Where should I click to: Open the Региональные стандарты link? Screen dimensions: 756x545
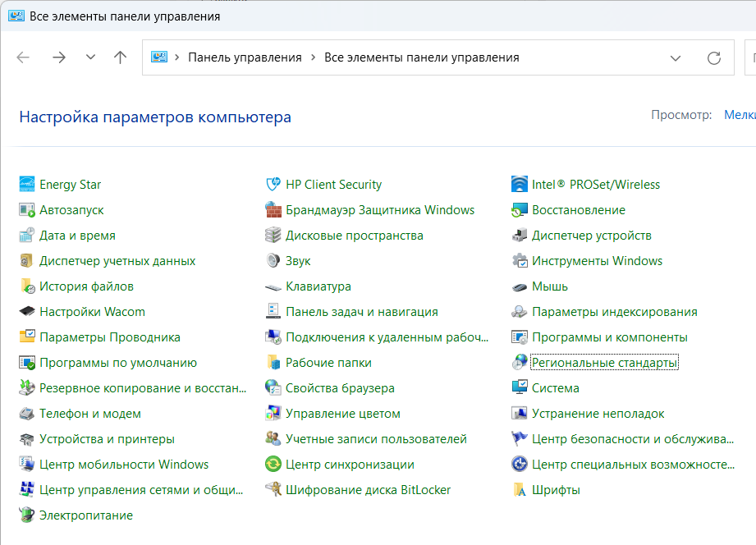click(604, 362)
